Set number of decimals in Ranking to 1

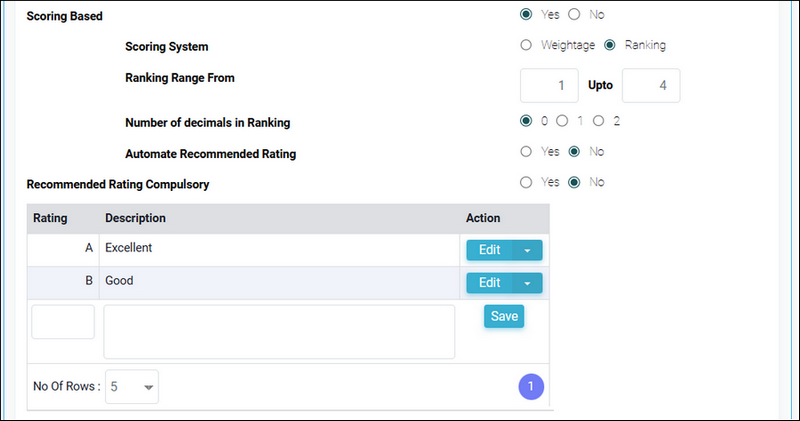pos(562,121)
